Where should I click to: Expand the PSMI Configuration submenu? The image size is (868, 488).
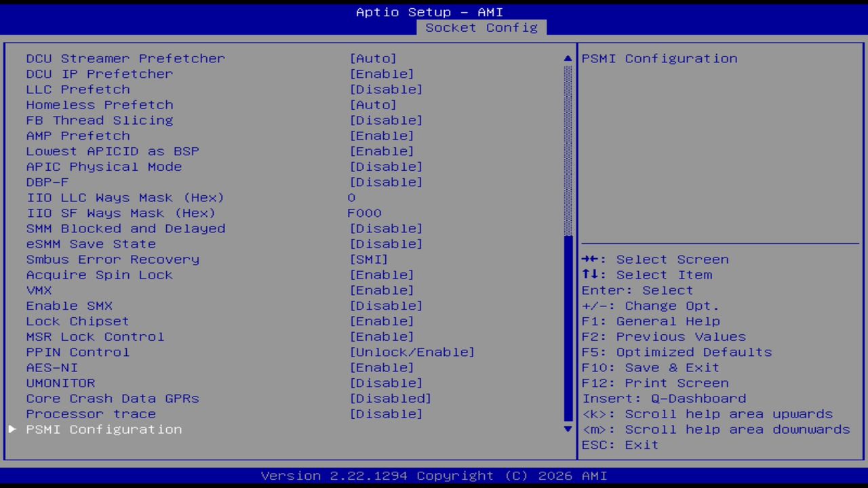click(x=104, y=429)
